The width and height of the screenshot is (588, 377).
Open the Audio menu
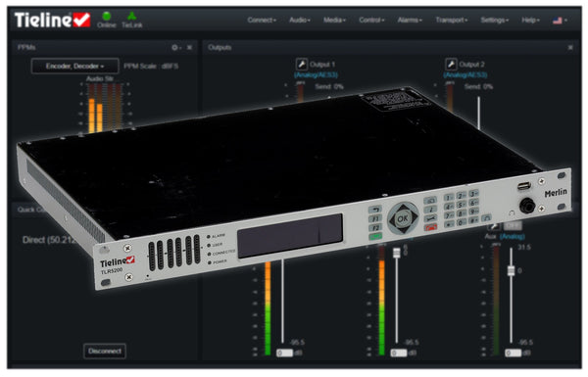[x=300, y=20]
